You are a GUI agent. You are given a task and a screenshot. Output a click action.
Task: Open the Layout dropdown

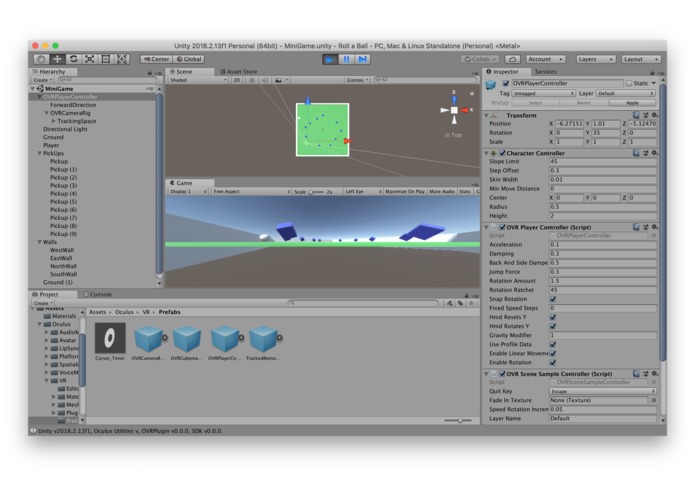click(x=641, y=59)
